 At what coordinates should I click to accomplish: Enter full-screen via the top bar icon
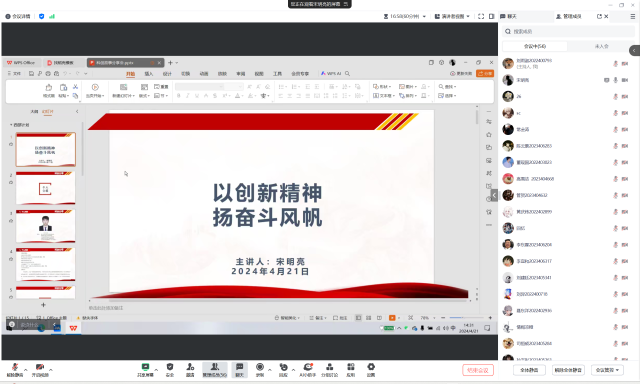481,16
